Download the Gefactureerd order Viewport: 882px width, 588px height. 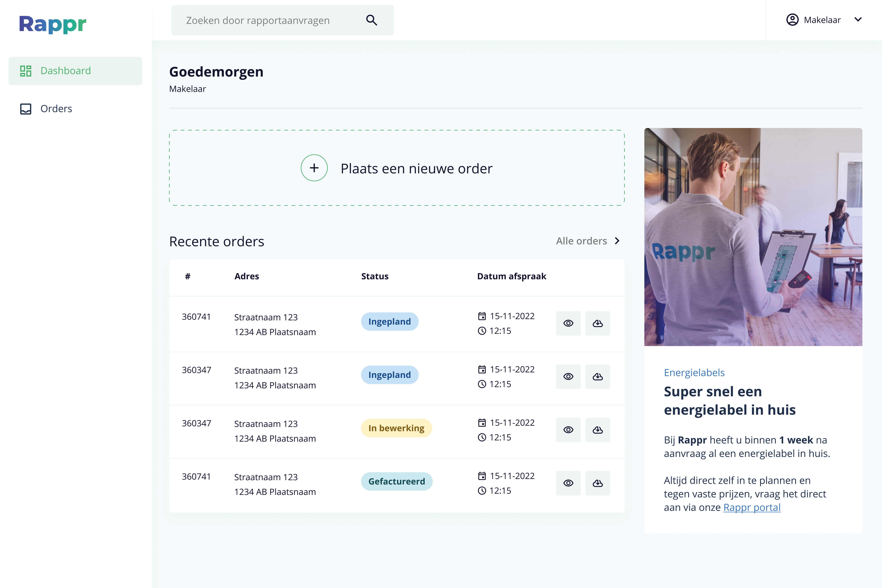click(598, 483)
